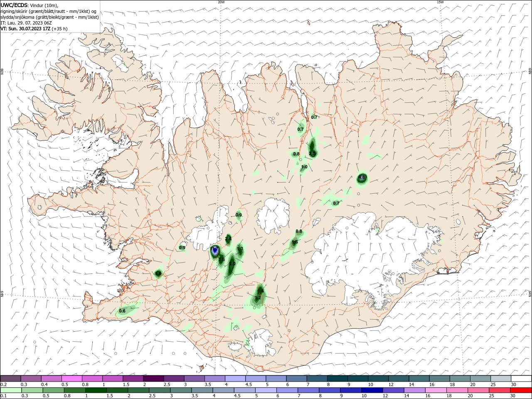Click the 4.8 precipitation value on the map
This screenshot has height=399, width=532.
coord(362,177)
